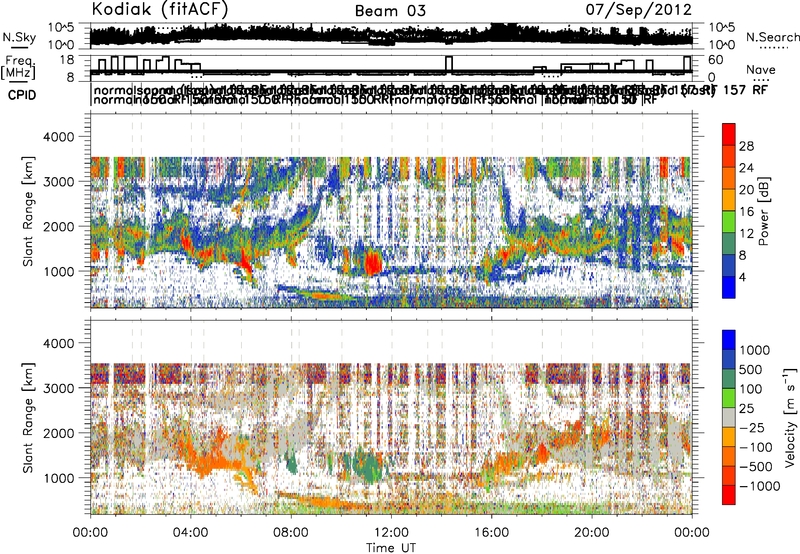Click the "20" label on Power colorbar
The height and width of the screenshot is (554, 800).
746,190
